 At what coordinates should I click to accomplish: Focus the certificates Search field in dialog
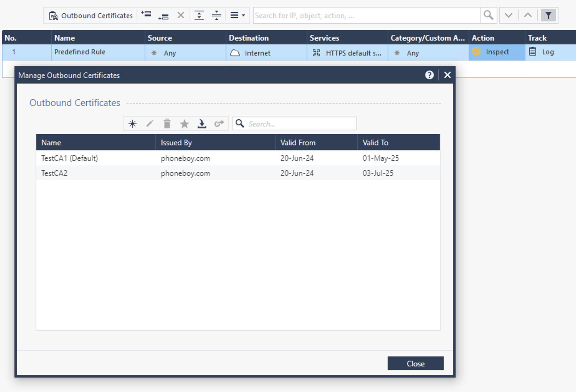[294, 124]
